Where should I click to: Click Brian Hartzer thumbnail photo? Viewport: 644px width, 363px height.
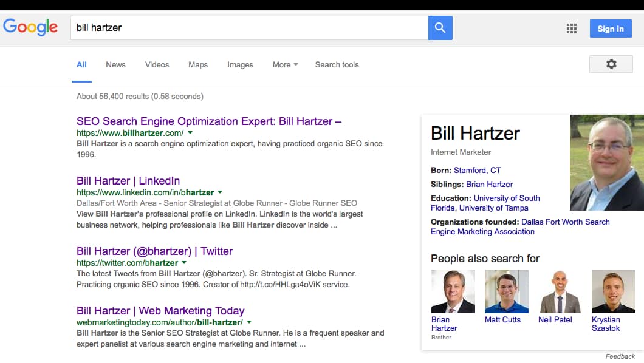[x=453, y=291]
